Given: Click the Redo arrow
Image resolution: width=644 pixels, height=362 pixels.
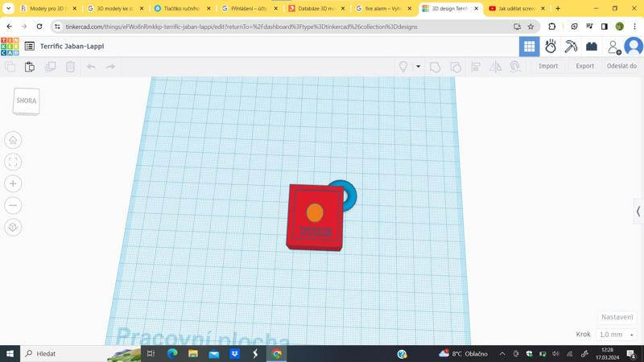Looking at the screenshot, I should tap(110, 67).
